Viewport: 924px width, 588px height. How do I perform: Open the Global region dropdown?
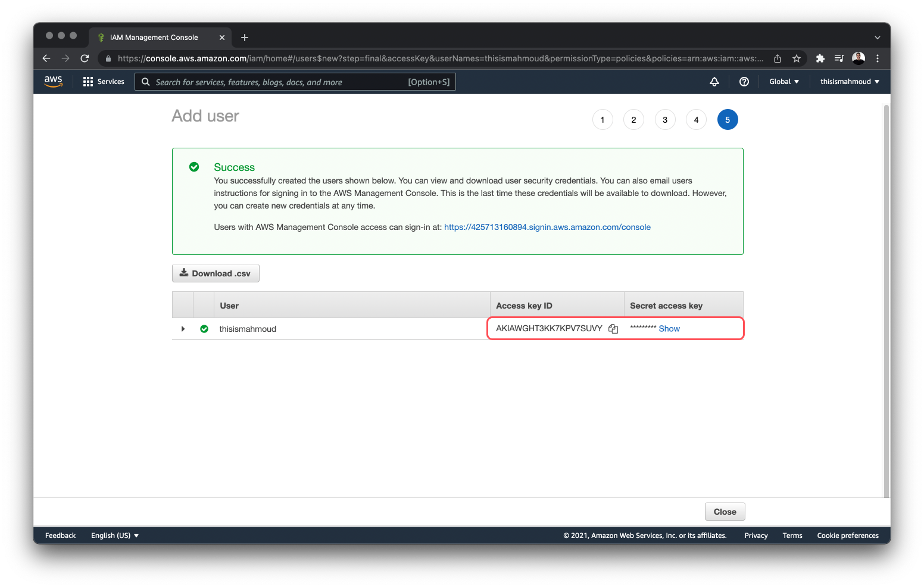click(x=783, y=82)
